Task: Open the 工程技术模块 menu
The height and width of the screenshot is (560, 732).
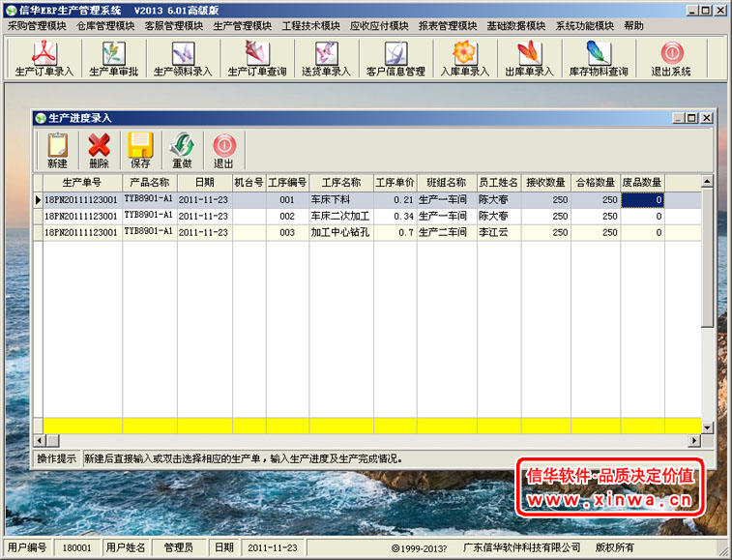Action: 311,26
